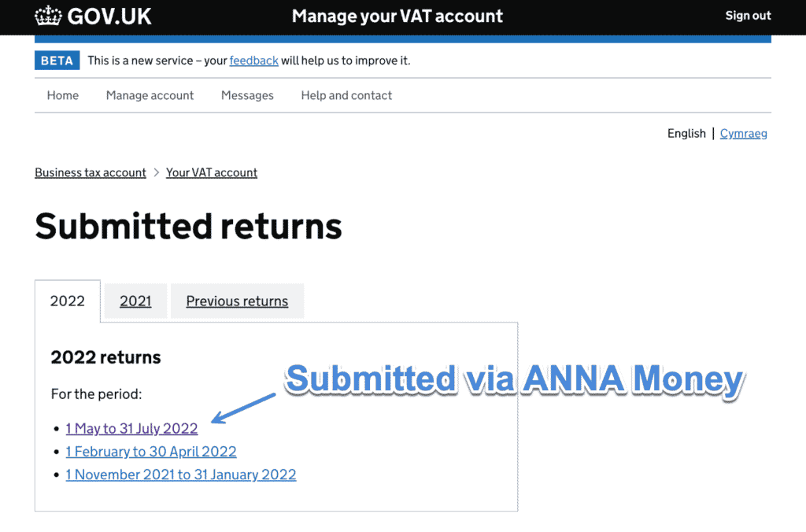Open the 1 May to 31 July 2022 return
The width and height of the screenshot is (806, 532).
(x=131, y=429)
